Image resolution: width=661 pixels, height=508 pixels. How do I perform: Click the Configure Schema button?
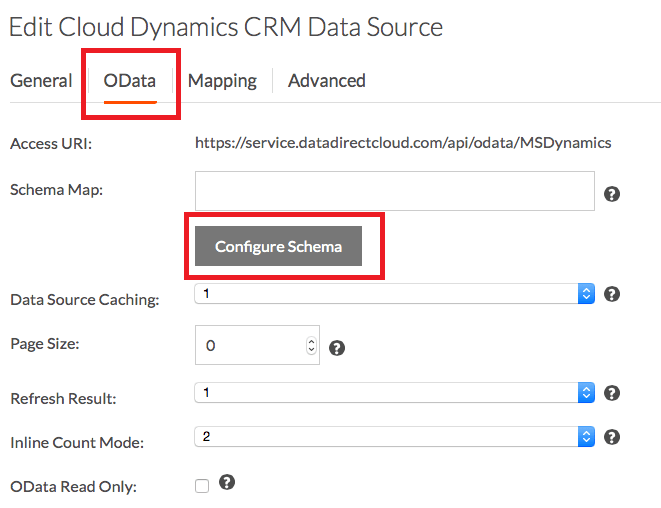point(278,246)
